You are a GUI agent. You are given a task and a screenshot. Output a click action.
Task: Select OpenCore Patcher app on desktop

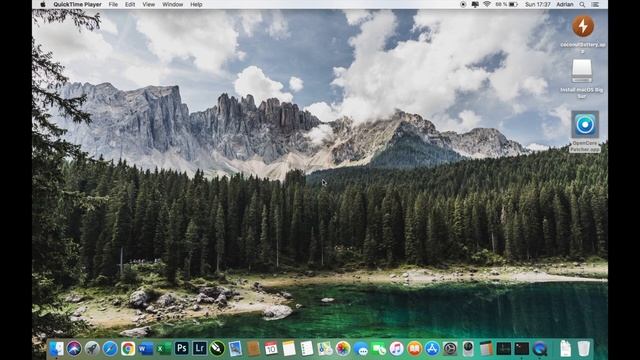tap(585, 124)
